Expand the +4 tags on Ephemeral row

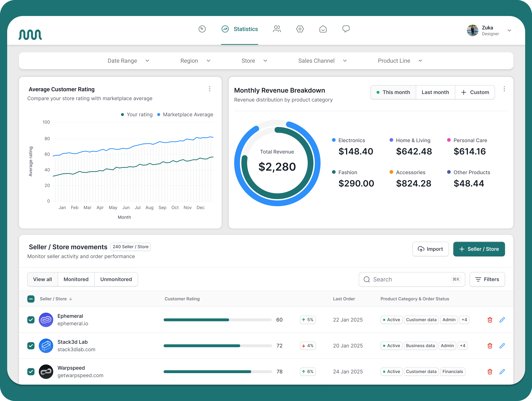[464, 320]
